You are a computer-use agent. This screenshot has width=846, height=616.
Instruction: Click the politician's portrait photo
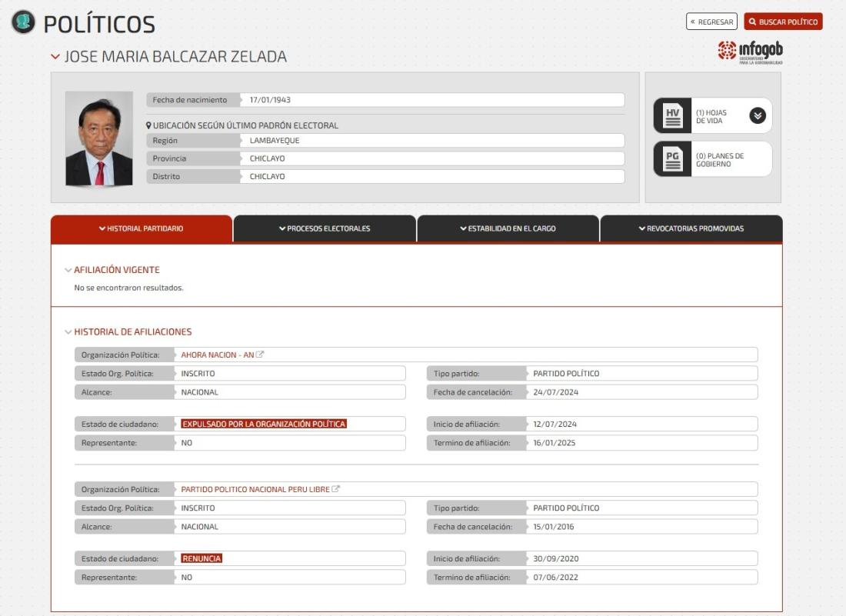coord(98,139)
